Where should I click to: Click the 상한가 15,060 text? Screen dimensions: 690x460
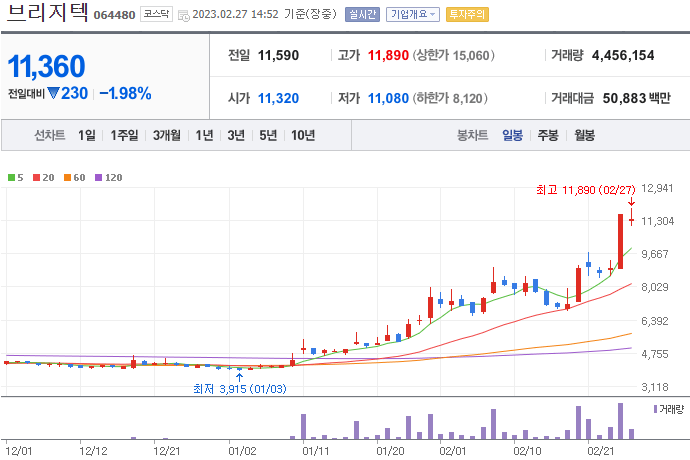coord(453,55)
